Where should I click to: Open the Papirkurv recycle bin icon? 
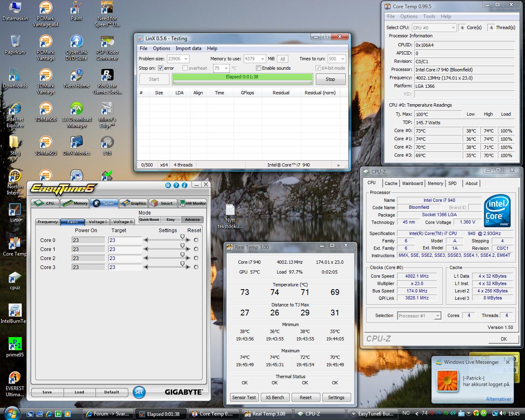point(15,45)
